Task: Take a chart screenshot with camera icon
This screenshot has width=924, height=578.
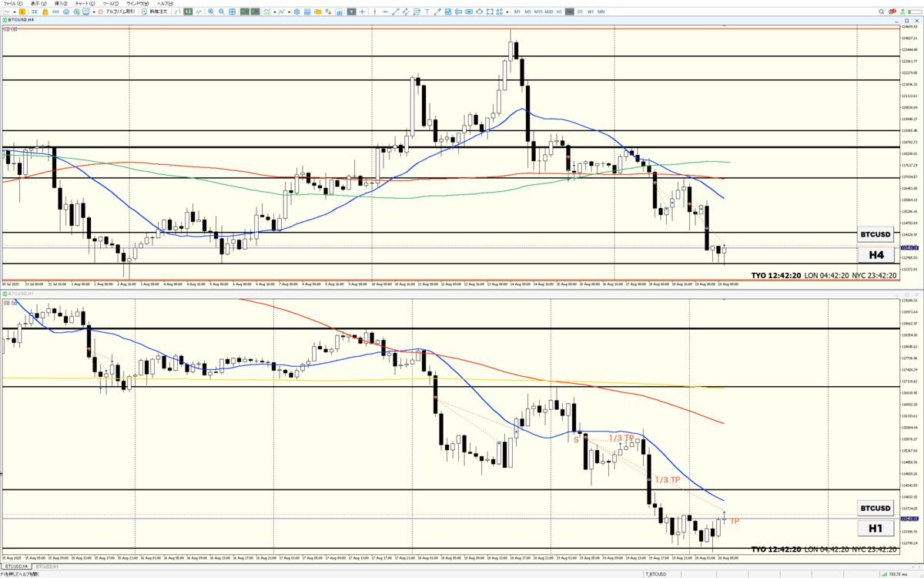Action: click(x=340, y=12)
